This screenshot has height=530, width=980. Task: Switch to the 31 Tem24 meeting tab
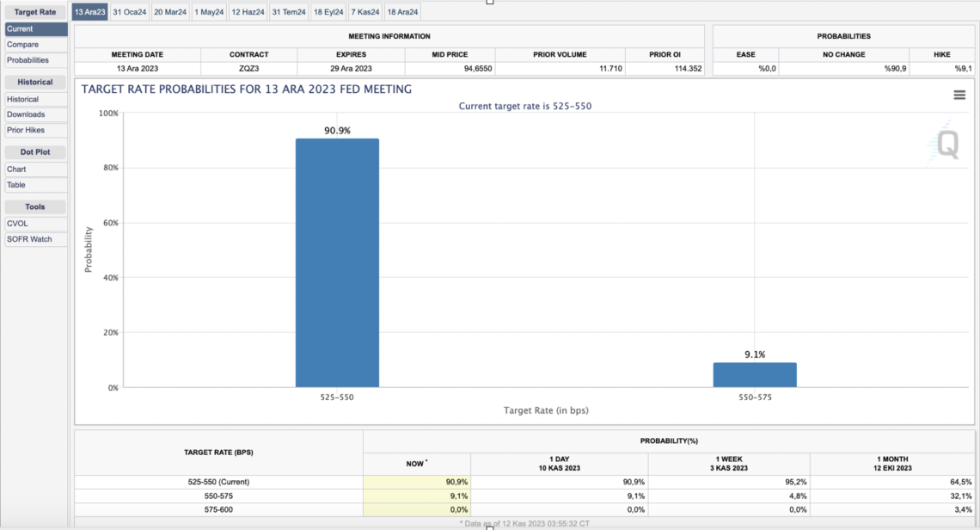[289, 12]
